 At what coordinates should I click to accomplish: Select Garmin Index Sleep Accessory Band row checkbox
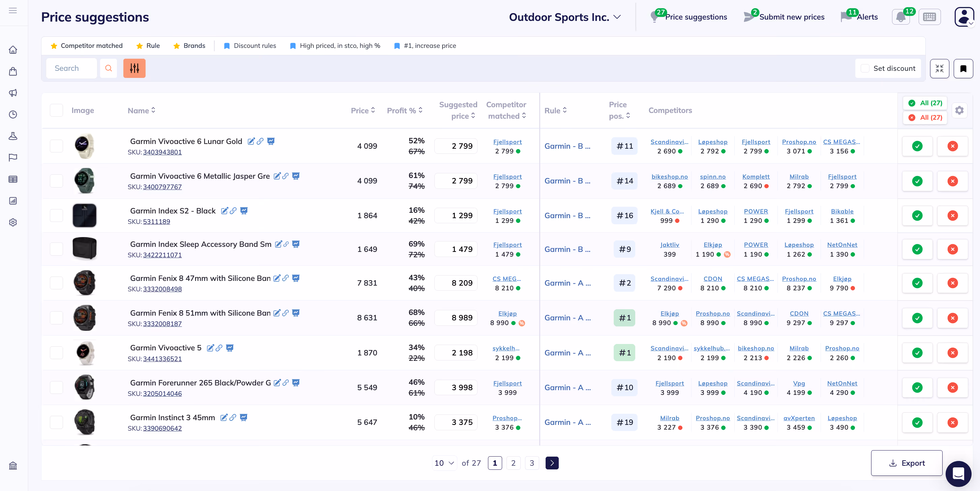click(56, 249)
